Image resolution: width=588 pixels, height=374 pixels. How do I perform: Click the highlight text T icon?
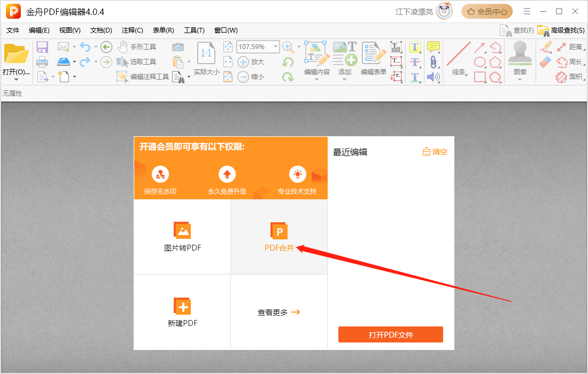pos(414,47)
